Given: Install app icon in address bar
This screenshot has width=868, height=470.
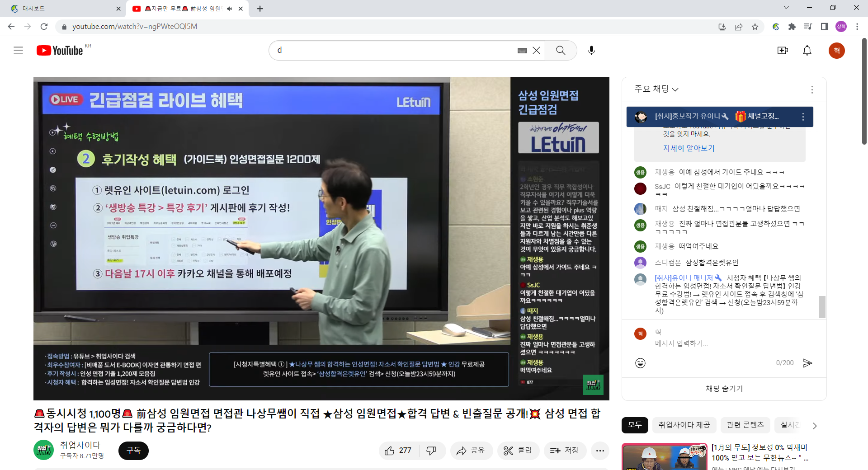Looking at the screenshot, I should tap(722, 27).
